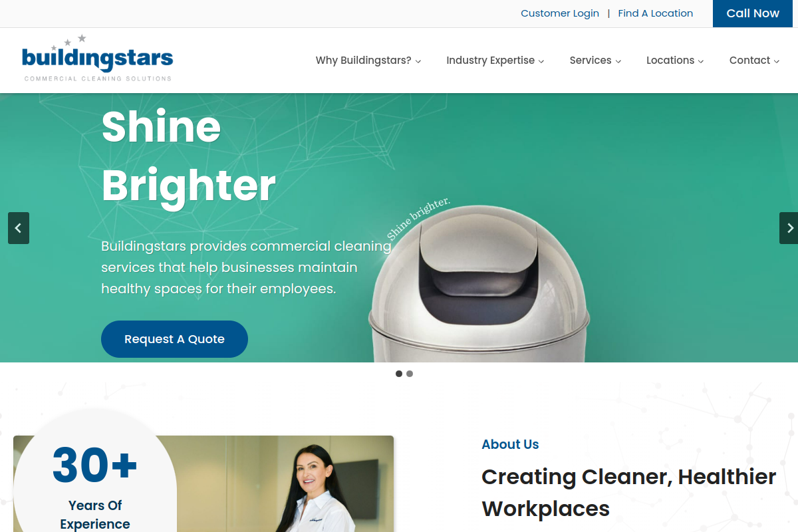Expand the chevron beside Services

[618, 61]
